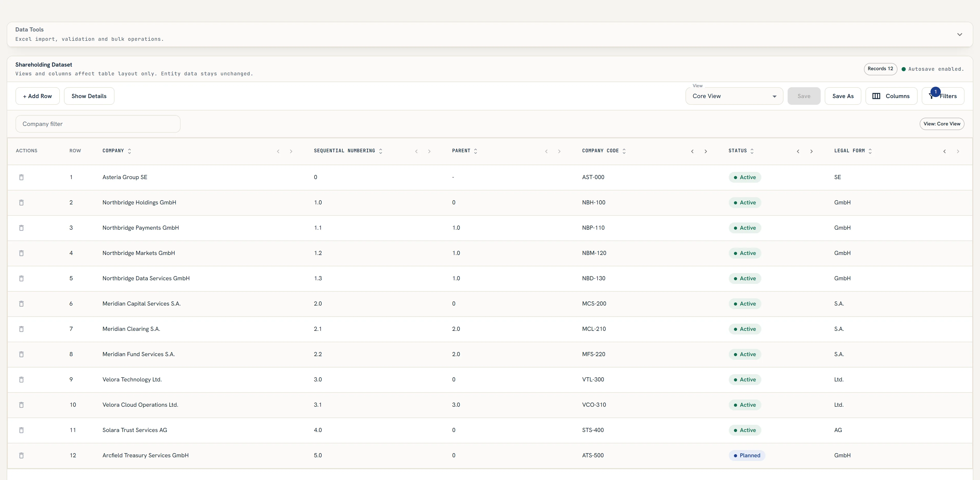
Task: Select company code MFS-220 cell
Action: 593,354
